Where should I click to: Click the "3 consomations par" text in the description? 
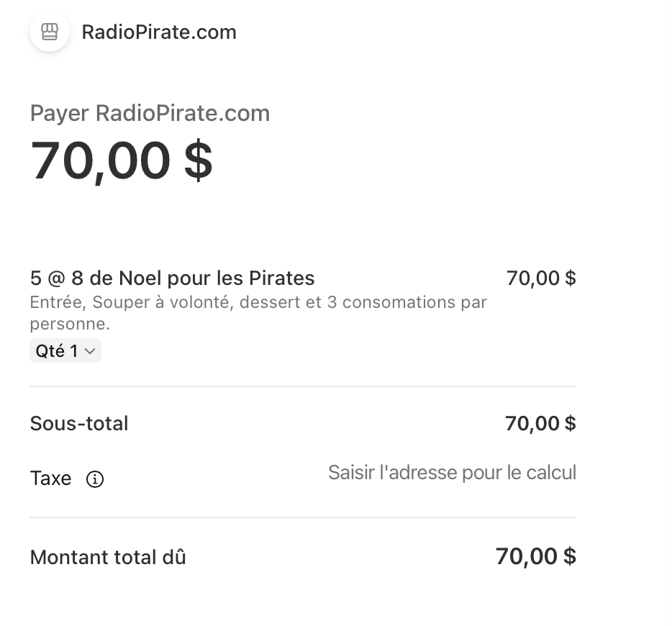(407, 302)
